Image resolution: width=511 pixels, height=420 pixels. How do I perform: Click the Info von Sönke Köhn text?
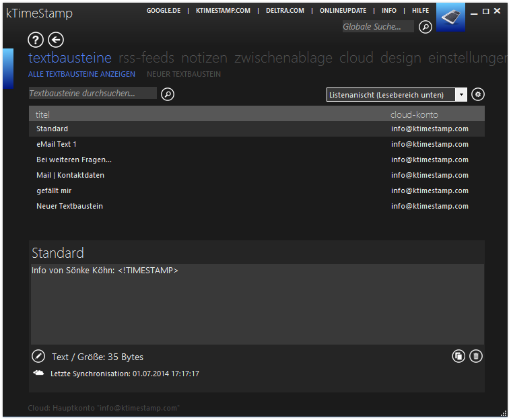tap(104, 271)
